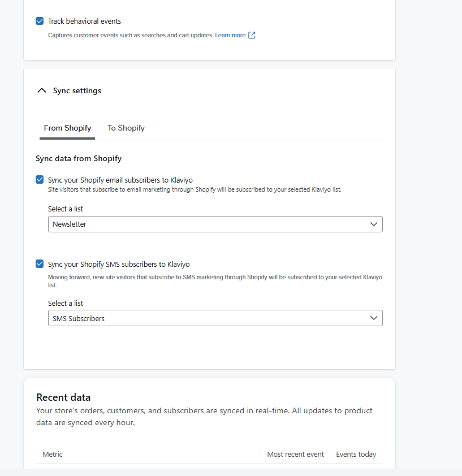Click the Most recent event column header
The height and width of the screenshot is (476, 462).
click(296, 454)
